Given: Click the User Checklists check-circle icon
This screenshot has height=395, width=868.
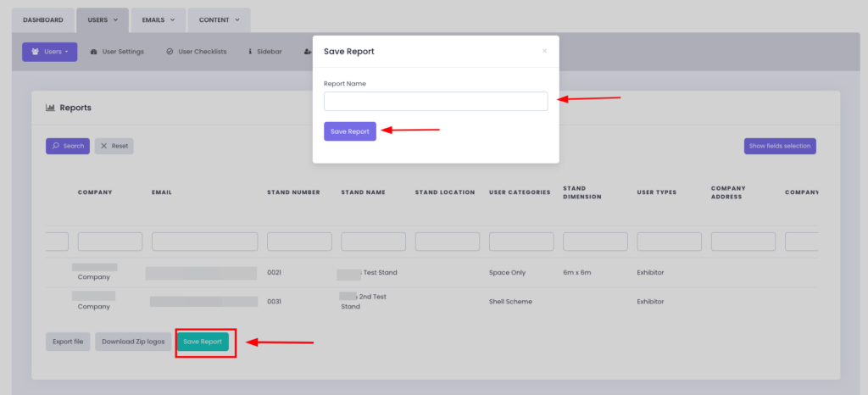Looking at the screenshot, I should pyautogui.click(x=170, y=52).
